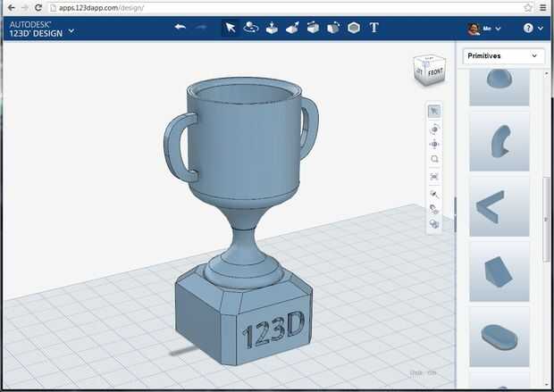Viewport: 554px width, 392px height.
Task: Click the primitives panel scrollbar thumb
Action: pyautogui.click(x=547, y=219)
